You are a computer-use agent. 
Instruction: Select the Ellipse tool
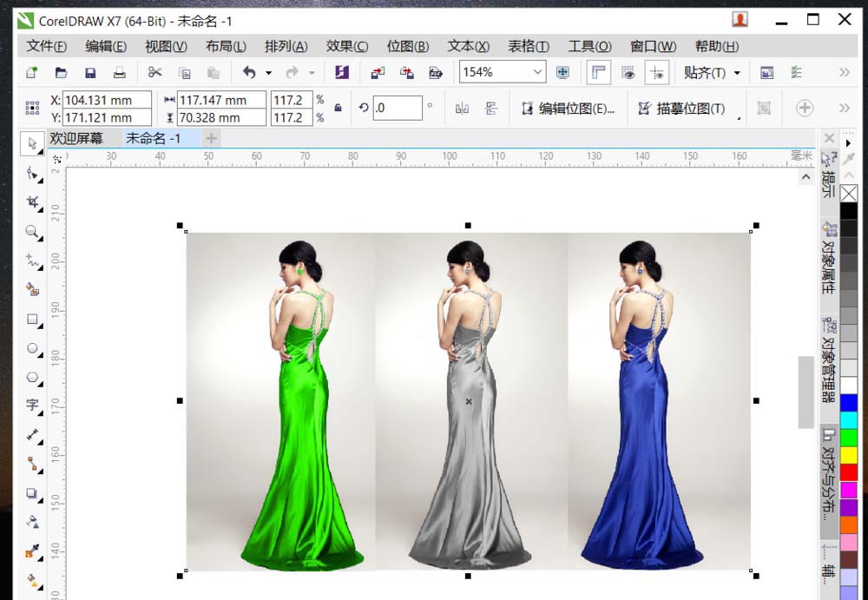[x=32, y=348]
